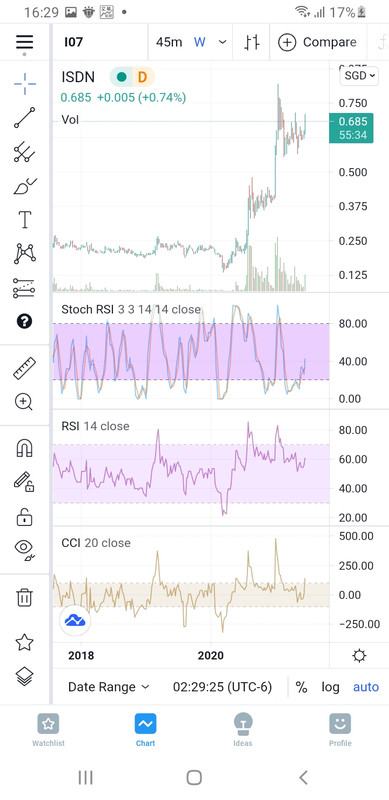Toggle magnet mode

tap(25, 448)
